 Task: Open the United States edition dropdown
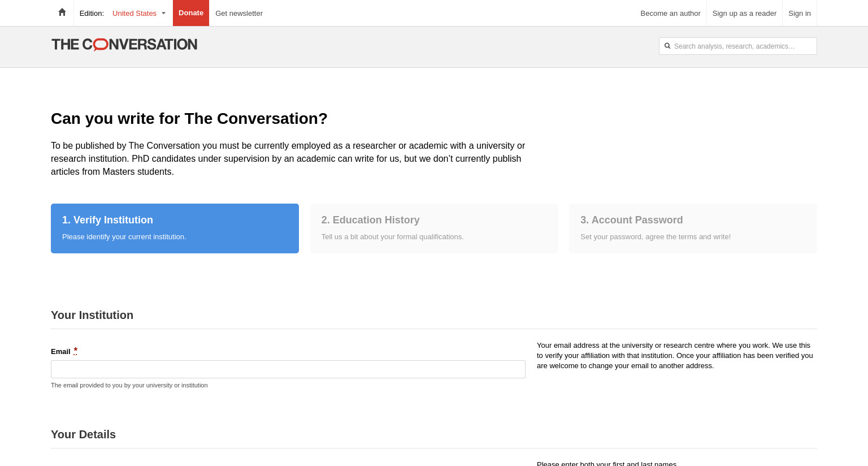pyautogui.click(x=139, y=13)
